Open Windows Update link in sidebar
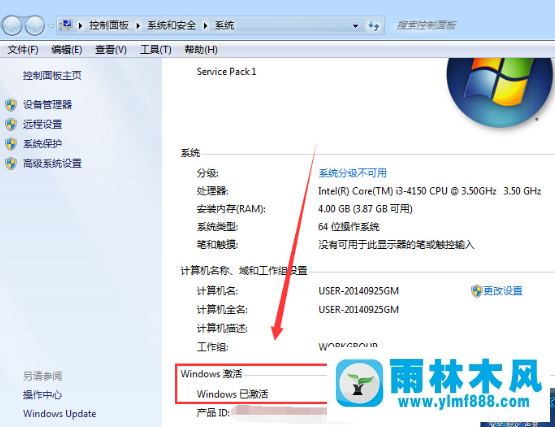 (x=59, y=414)
